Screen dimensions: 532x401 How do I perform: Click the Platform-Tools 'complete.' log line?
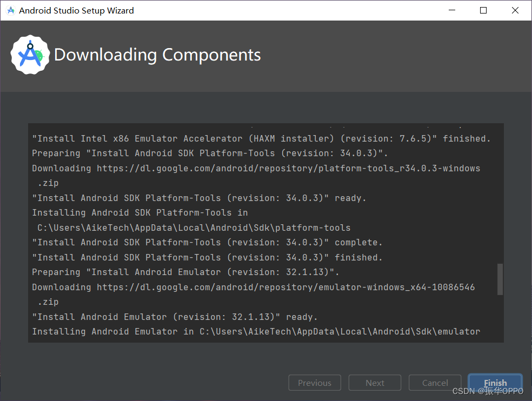click(207, 243)
